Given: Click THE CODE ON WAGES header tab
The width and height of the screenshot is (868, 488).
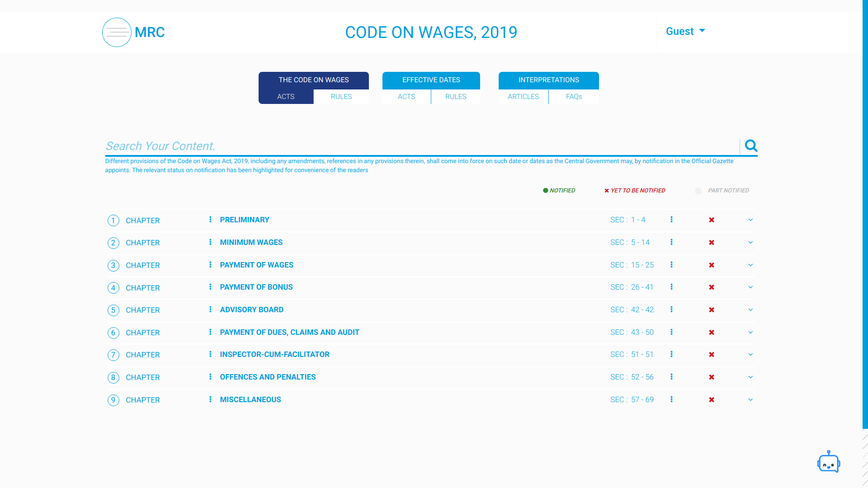Looking at the screenshot, I should [314, 80].
